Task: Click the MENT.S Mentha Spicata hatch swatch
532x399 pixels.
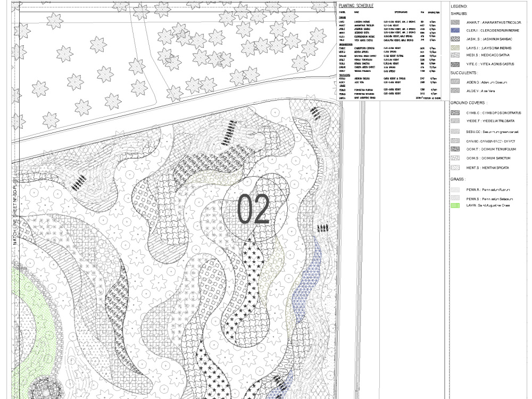Action: point(455,168)
